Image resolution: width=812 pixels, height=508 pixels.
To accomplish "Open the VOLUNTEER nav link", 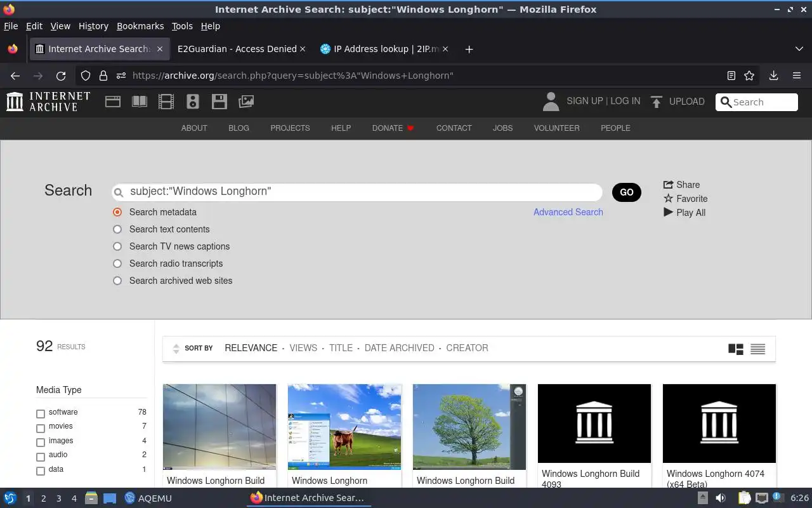I will (x=556, y=128).
